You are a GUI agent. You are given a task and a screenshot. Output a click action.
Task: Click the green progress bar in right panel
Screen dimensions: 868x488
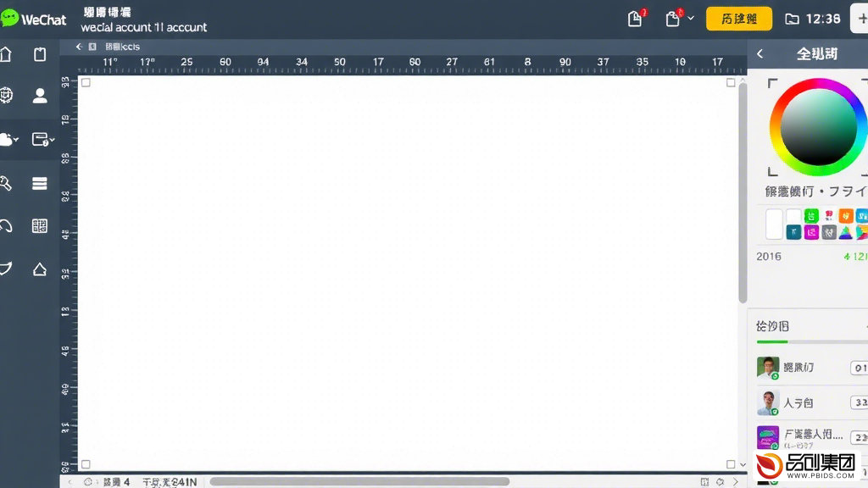[772, 342]
